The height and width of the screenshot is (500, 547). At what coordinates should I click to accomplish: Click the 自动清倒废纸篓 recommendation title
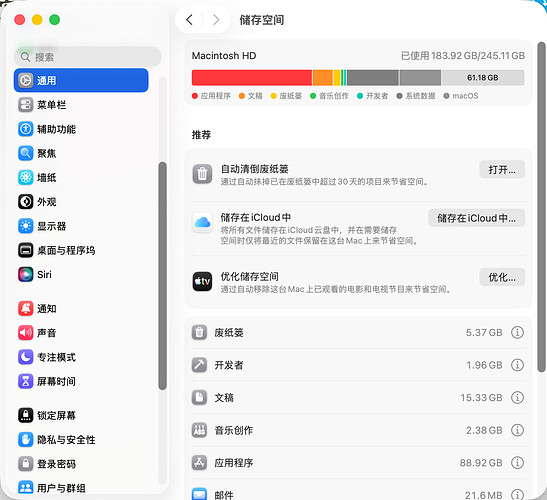[255, 169]
